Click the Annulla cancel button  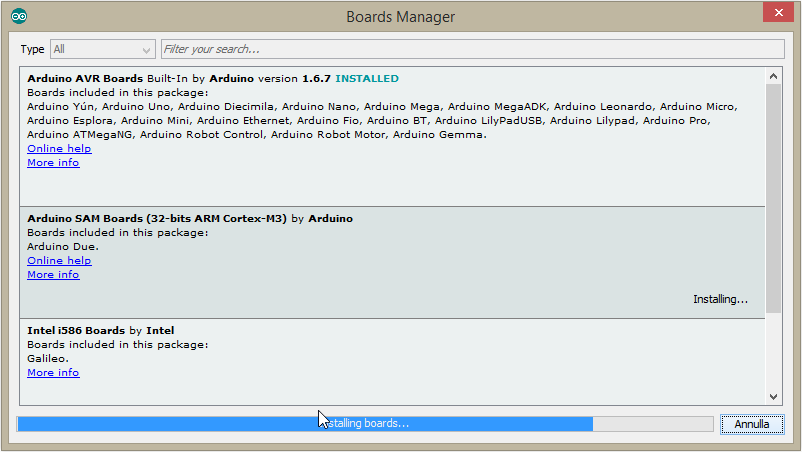click(x=752, y=424)
